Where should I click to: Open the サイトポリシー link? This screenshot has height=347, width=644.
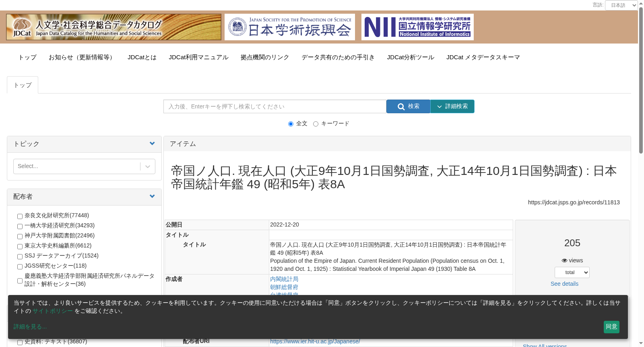click(x=53, y=311)
